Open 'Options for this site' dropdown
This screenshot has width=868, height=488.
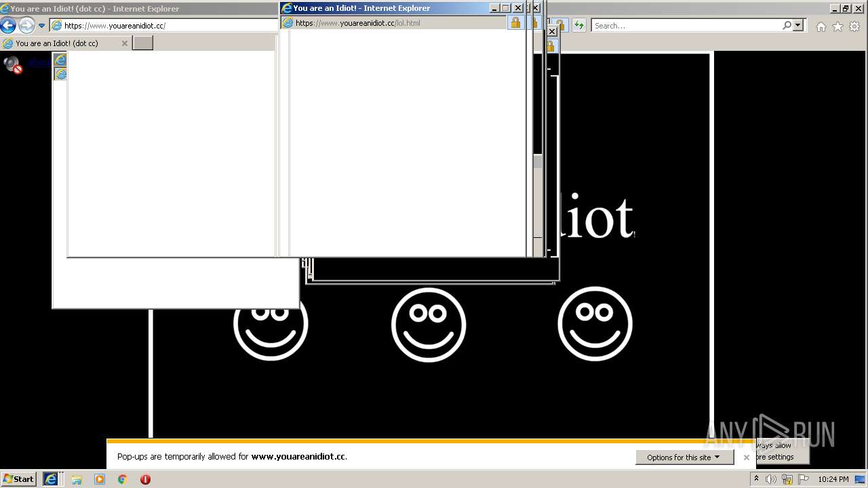684,457
